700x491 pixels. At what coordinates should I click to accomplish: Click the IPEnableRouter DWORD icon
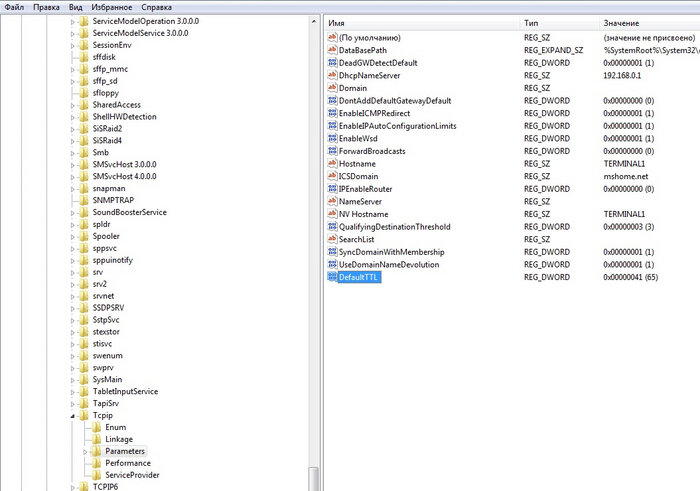pyautogui.click(x=332, y=189)
